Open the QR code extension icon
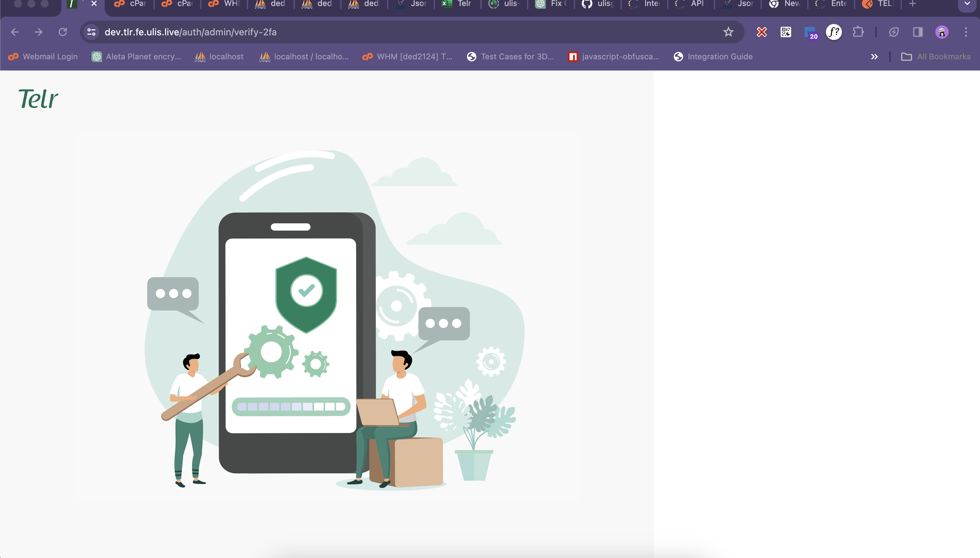Screen dimensions: 980x558 click(x=786, y=32)
